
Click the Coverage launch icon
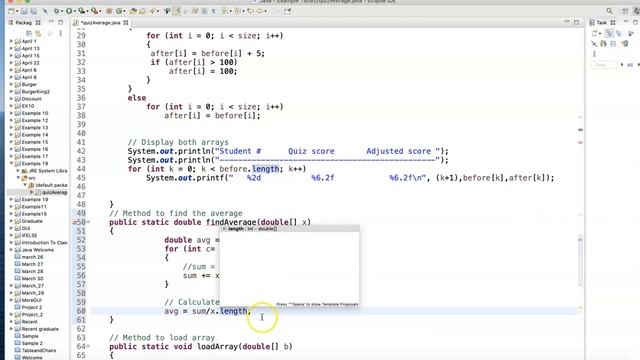coord(82,11)
